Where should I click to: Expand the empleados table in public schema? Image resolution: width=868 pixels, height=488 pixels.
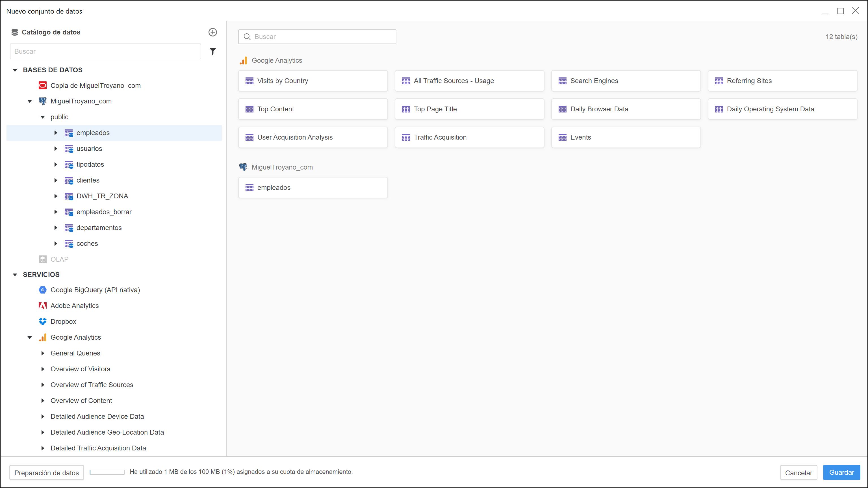click(x=56, y=133)
